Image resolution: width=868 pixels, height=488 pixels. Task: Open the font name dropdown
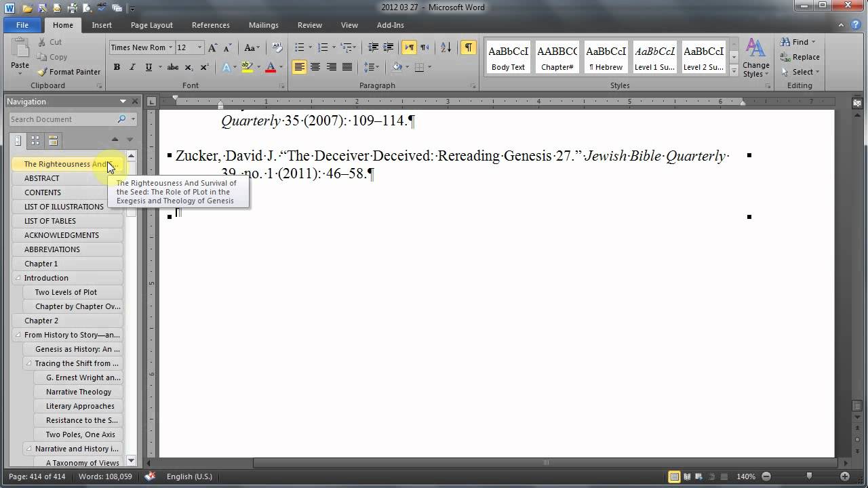tap(171, 47)
